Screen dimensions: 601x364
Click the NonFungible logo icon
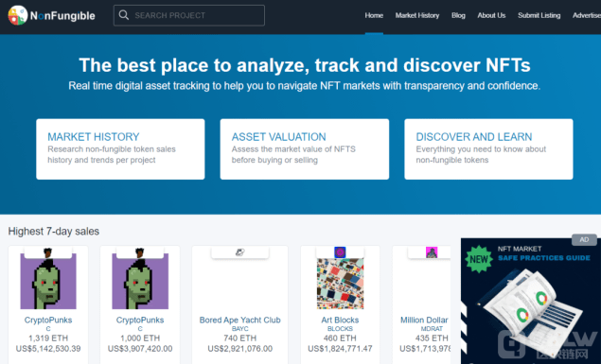pos(18,15)
